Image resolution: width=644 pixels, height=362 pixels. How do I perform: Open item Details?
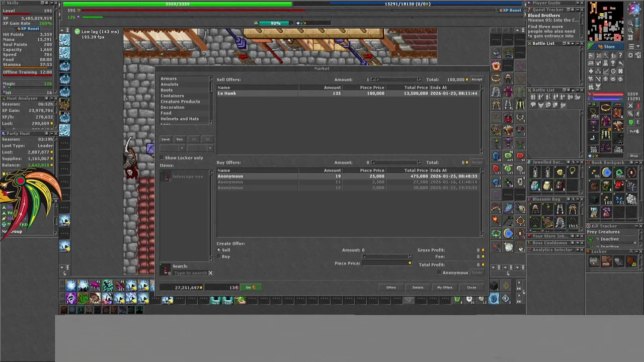(418, 288)
